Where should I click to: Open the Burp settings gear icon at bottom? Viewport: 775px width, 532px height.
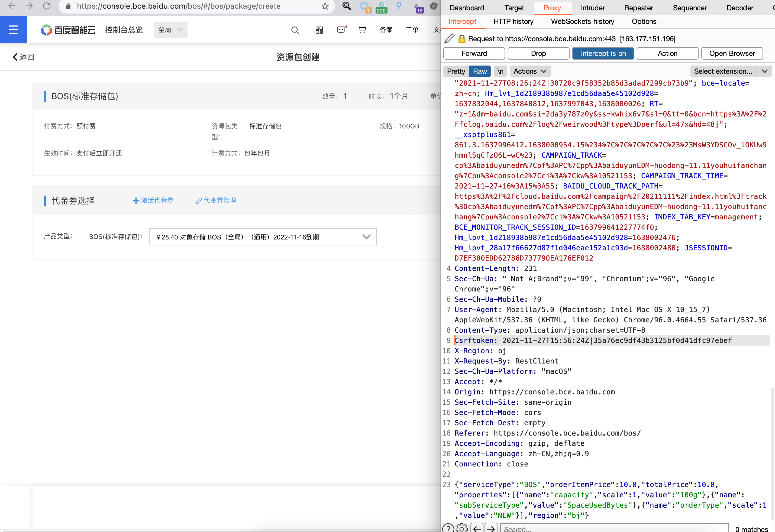pyautogui.click(x=461, y=528)
